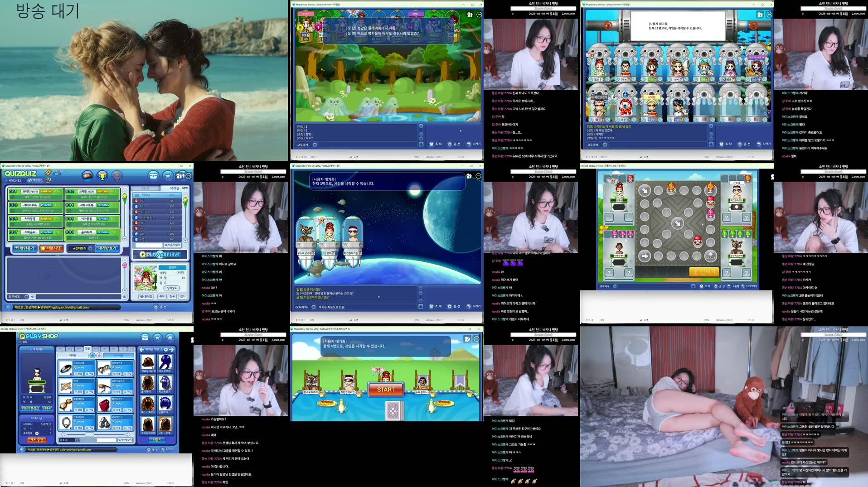Click the 방만들기 create room button
The image size is (868, 487).
pyautogui.click(x=24, y=248)
